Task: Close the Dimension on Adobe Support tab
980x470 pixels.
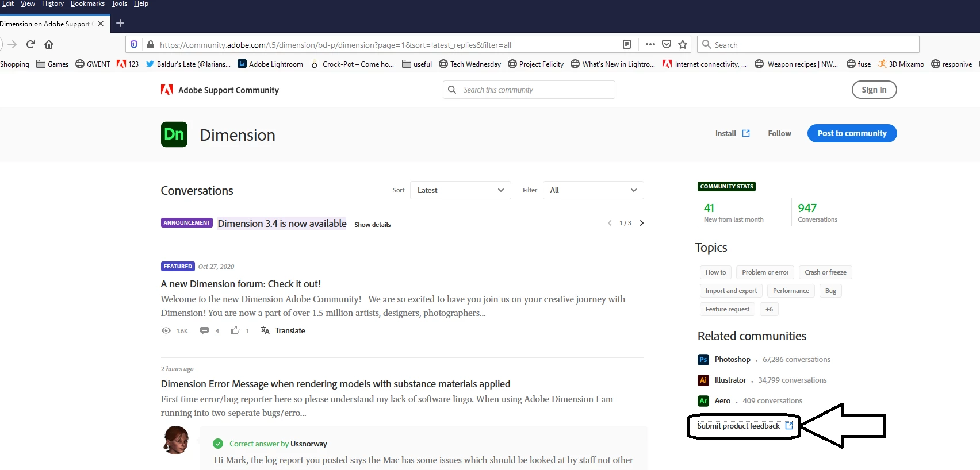Action: 101,24
